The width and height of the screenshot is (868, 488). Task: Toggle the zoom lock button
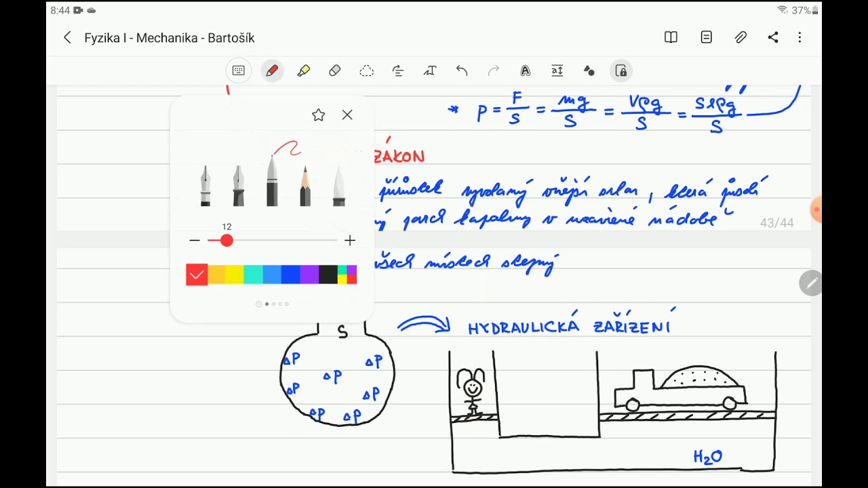tap(620, 70)
